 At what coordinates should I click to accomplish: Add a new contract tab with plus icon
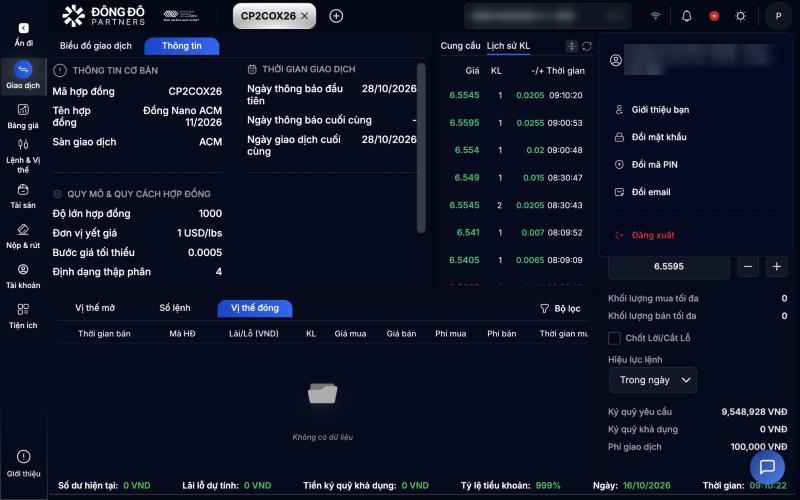click(336, 16)
